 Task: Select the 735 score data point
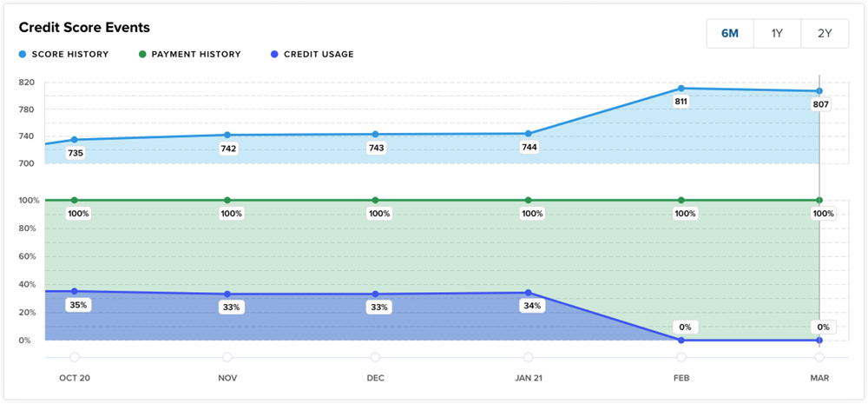(74, 140)
